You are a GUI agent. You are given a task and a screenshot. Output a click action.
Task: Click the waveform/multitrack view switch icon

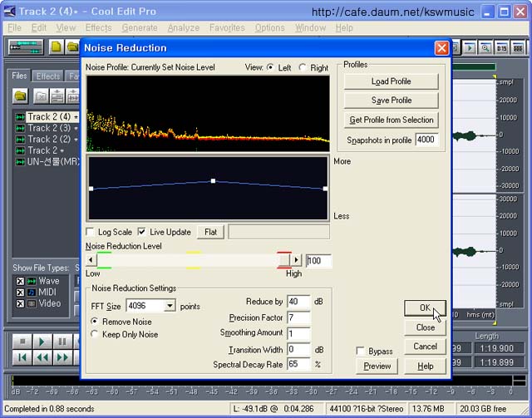[x=26, y=47]
